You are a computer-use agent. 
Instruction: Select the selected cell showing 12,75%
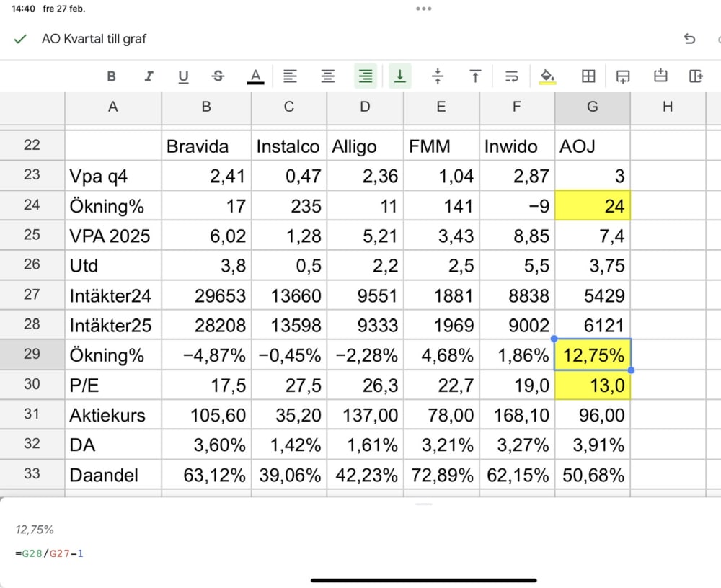[592, 355]
